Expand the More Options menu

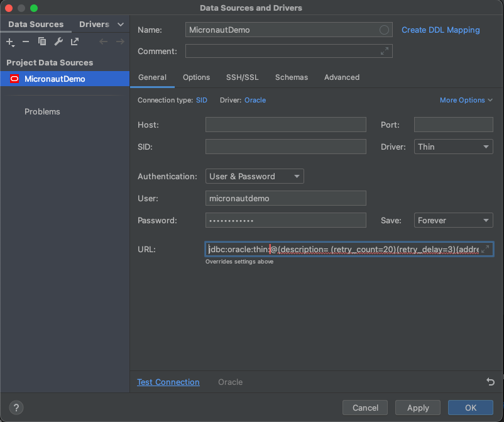466,100
